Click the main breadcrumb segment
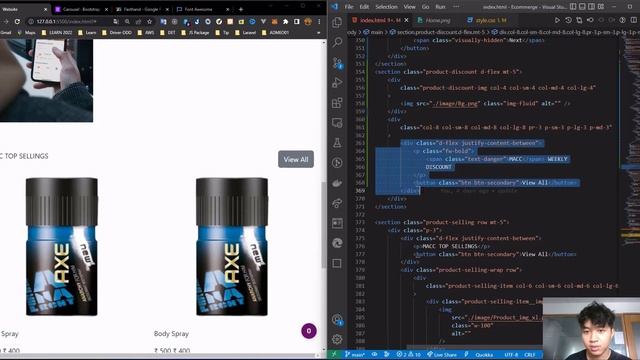The width and height of the screenshot is (640, 360). coord(373,32)
